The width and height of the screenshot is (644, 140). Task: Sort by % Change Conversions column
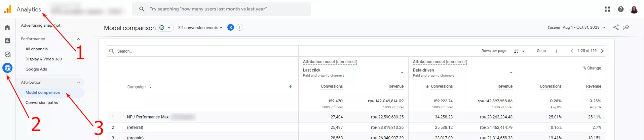pos(551,86)
